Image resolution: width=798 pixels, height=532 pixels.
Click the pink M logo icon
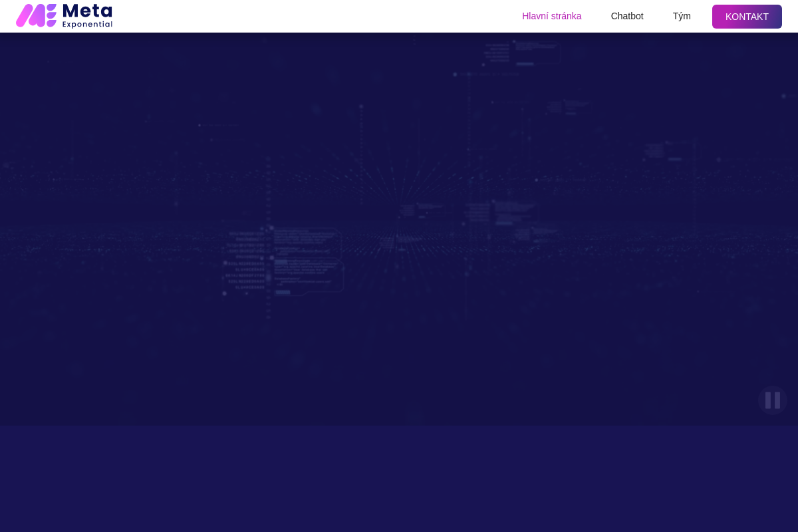[x=31, y=15]
